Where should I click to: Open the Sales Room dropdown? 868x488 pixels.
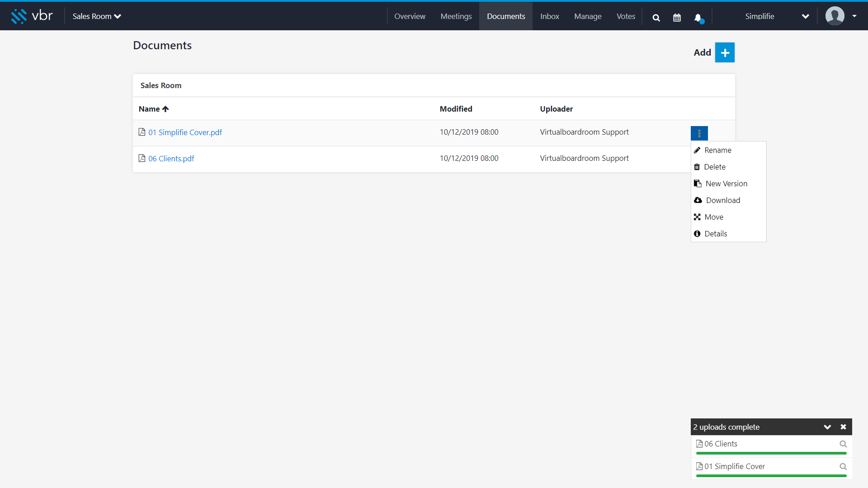tap(97, 16)
